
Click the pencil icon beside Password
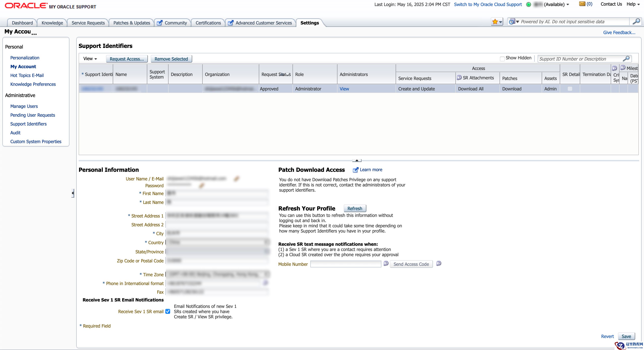tap(202, 185)
